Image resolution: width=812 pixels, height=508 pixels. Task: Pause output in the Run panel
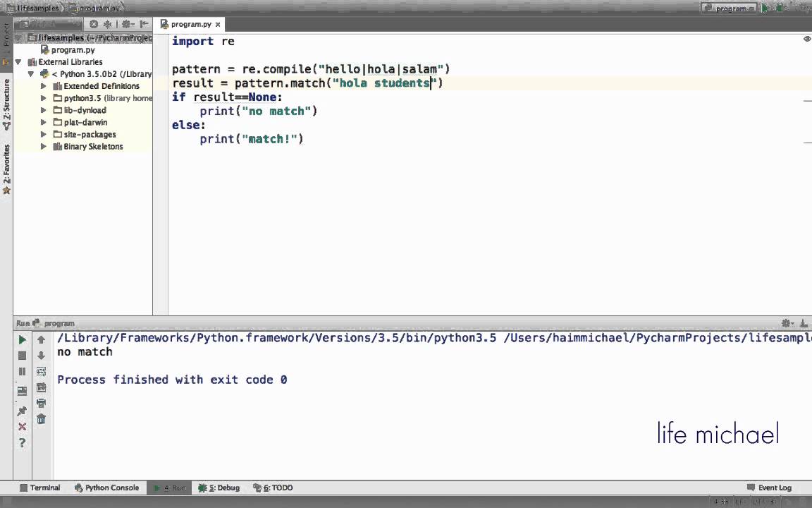[22, 372]
